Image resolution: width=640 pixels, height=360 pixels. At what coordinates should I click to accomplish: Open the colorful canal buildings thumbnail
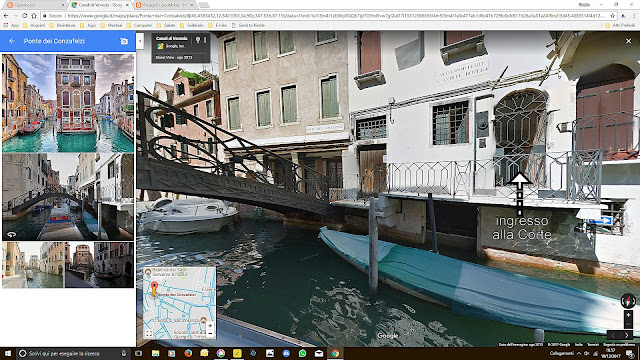(68, 103)
